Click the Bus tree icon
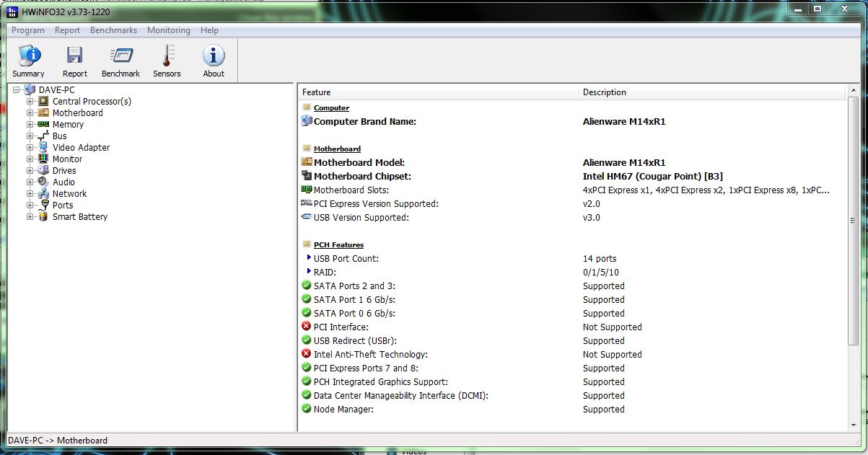Image resolution: width=868 pixels, height=455 pixels. [43, 136]
